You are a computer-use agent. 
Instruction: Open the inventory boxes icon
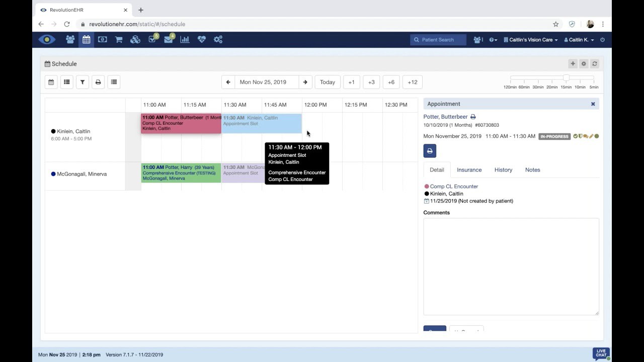tap(135, 39)
